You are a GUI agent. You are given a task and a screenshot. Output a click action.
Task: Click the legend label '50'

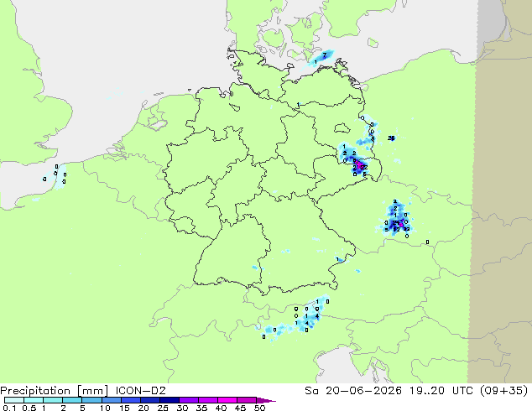(x=259, y=408)
